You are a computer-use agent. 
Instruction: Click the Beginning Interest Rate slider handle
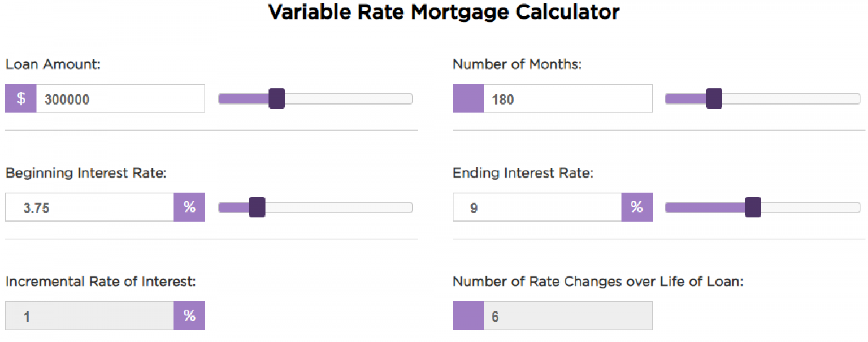click(257, 207)
